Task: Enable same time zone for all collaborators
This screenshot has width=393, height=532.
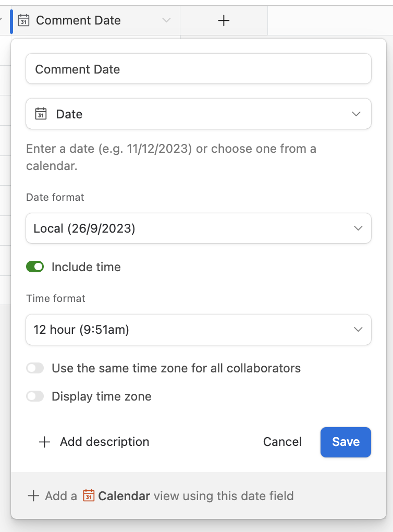Action: point(35,368)
